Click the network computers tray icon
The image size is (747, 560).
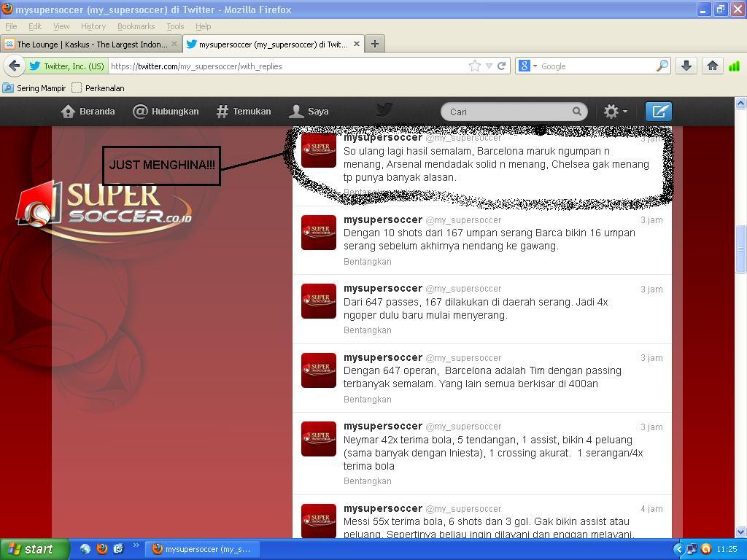[692, 549]
